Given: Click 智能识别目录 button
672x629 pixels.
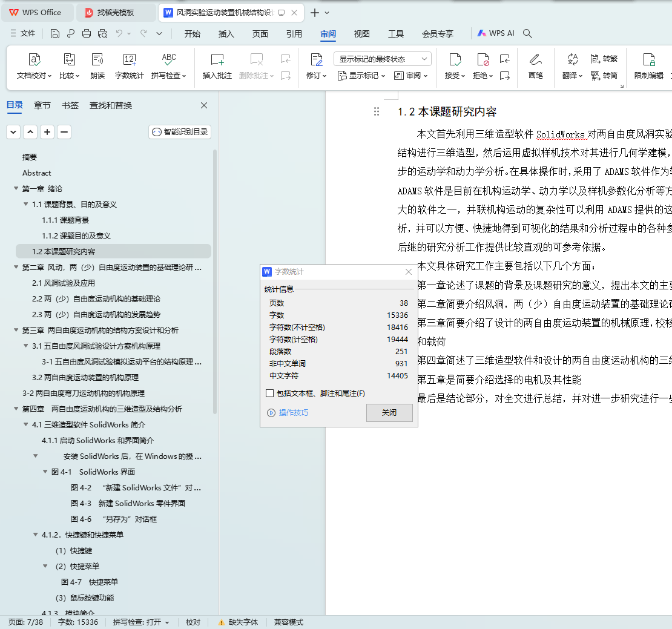Looking at the screenshot, I should tap(180, 132).
